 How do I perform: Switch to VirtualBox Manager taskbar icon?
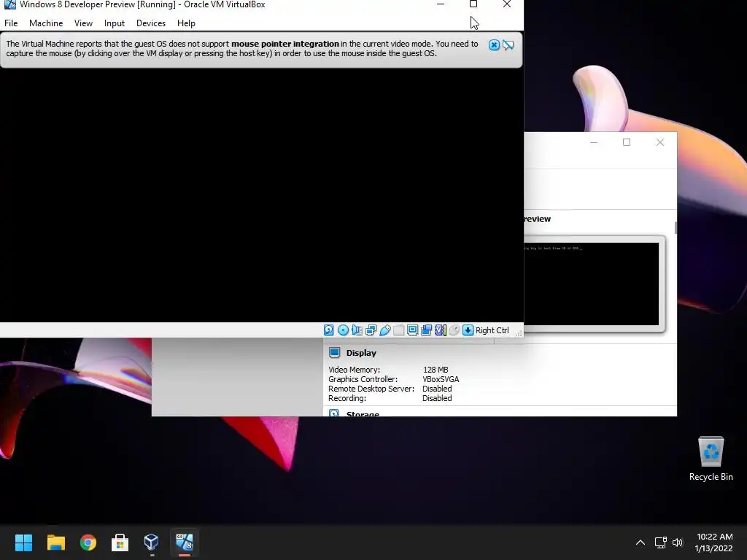[x=152, y=542]
